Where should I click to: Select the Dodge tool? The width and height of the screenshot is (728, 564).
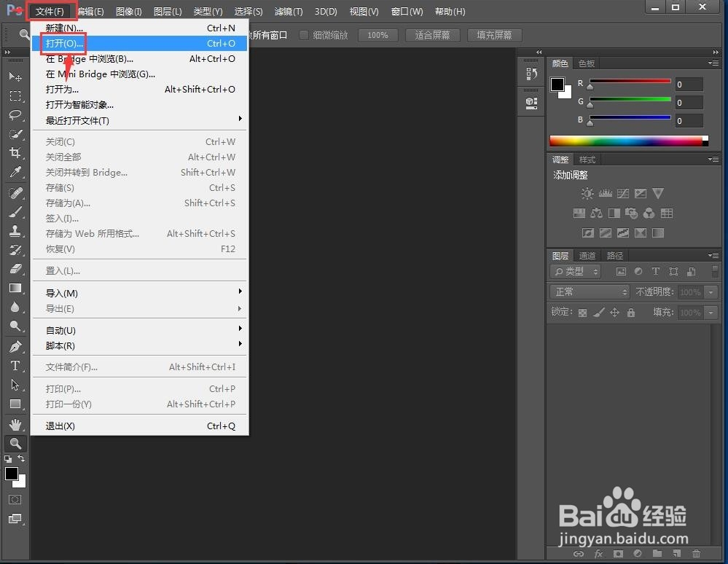coord(15,326)
